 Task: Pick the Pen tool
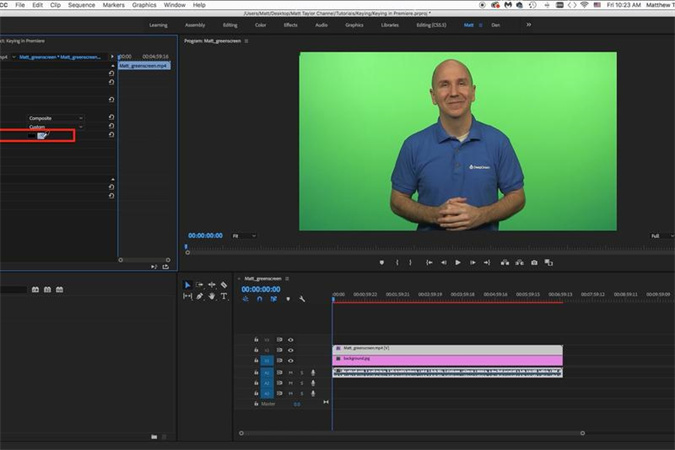(199, 297)
